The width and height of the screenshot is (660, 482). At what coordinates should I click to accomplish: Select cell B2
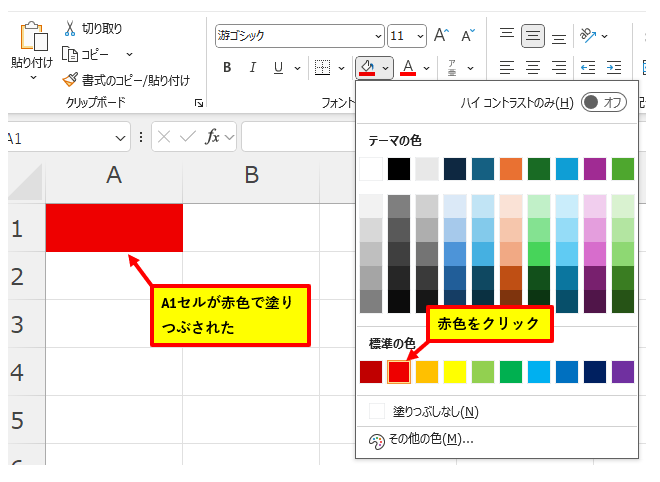pyautogui.click(x=251, y=276)
